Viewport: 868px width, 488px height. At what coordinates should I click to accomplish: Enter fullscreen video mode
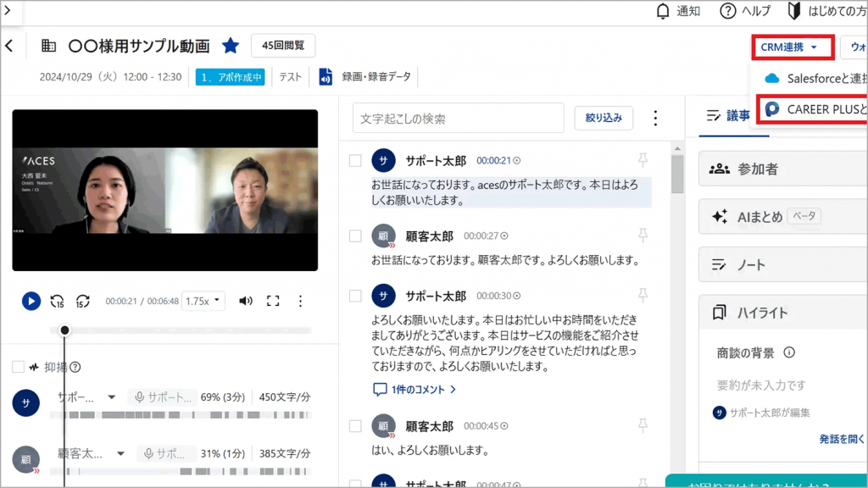[273, 301]
